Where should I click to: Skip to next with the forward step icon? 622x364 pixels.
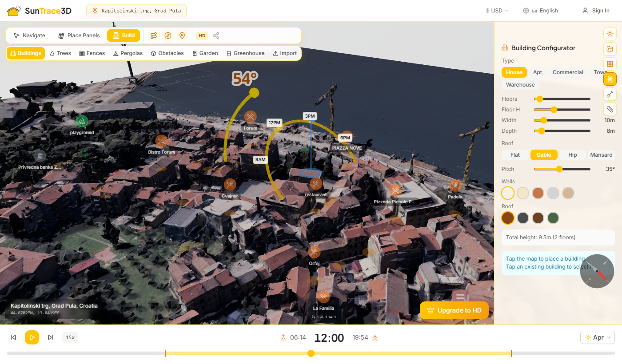coord(51,337)
